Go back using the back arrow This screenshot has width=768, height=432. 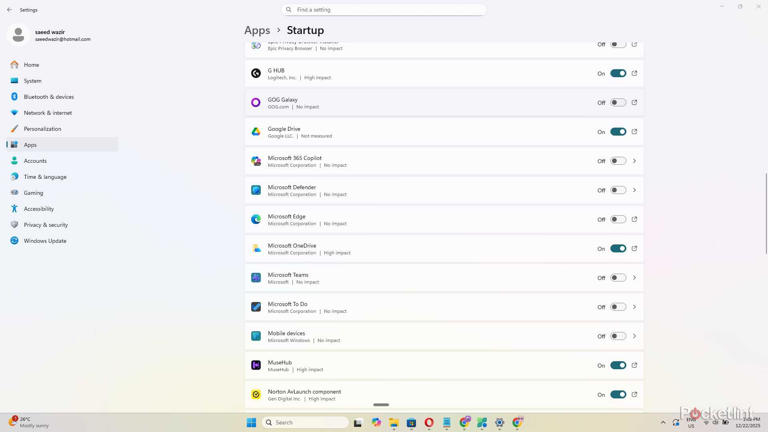(x=10, y=10)
